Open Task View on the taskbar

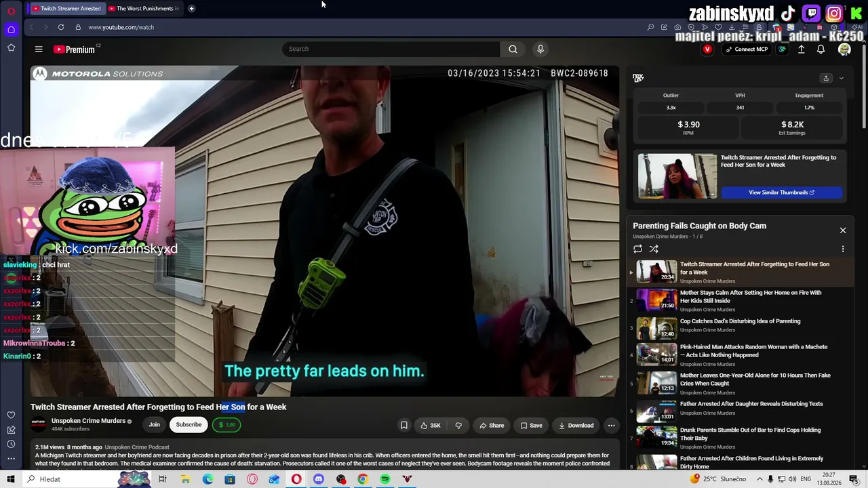pyautogui.click(x=163, y=479)
